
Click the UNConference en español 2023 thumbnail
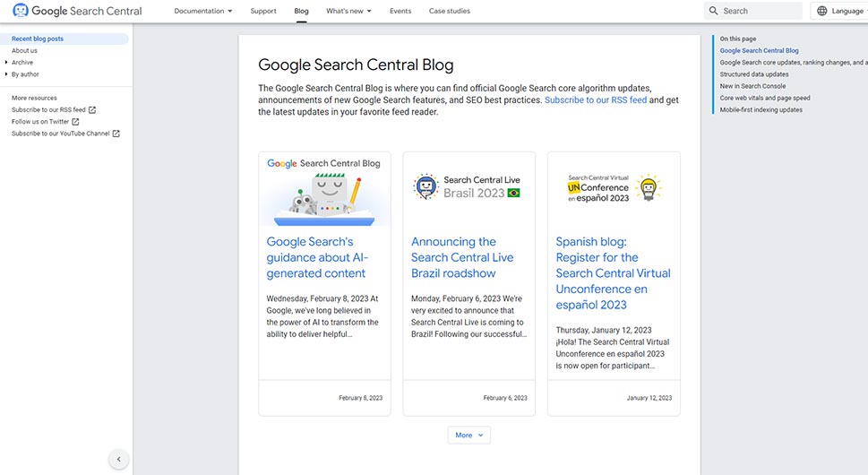[x=614, y=187]
